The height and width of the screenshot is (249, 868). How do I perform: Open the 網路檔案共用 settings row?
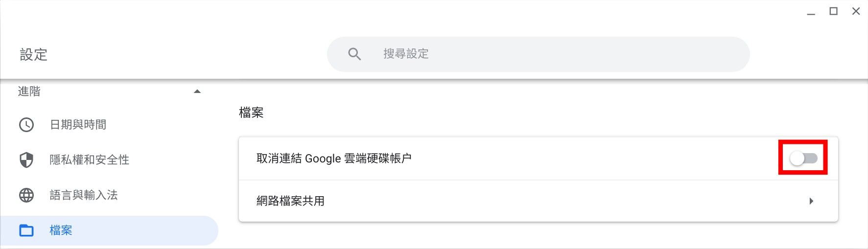click(x=290, y=201)
